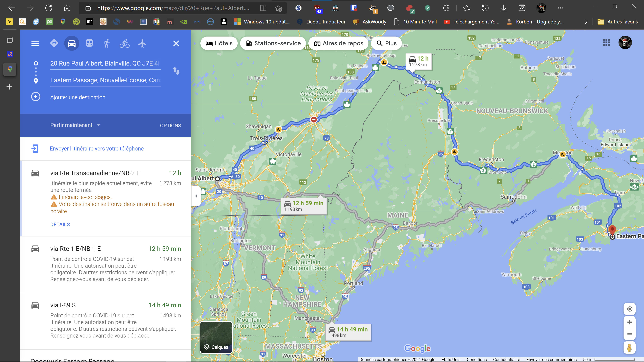
Task: Open route DÉTAILS link
Action: pos(60,224)
